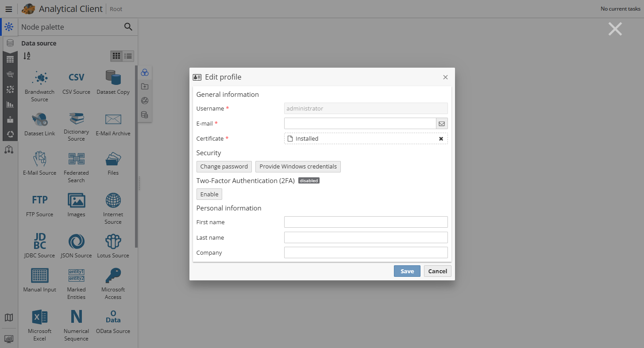This screenshot has width=644, height=348.
Task: Click the upload folder icon on mini toolbar
Action: [144, 86]
